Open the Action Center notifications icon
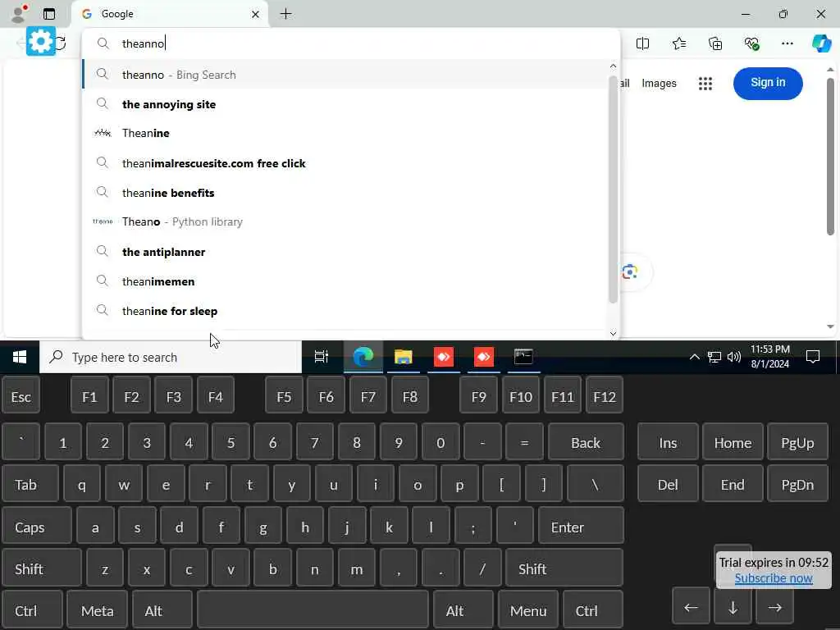The width and height of the screenshot is (840, 630). (813, 357)
